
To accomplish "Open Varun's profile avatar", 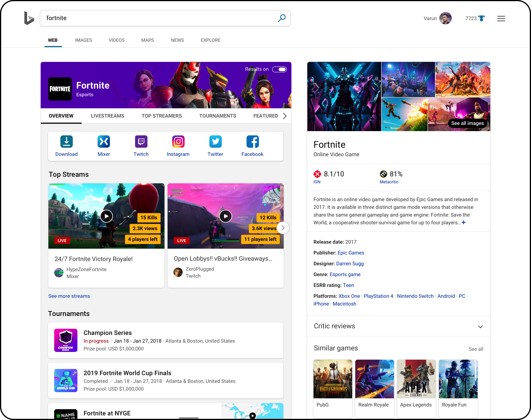I will pos(445,18).
